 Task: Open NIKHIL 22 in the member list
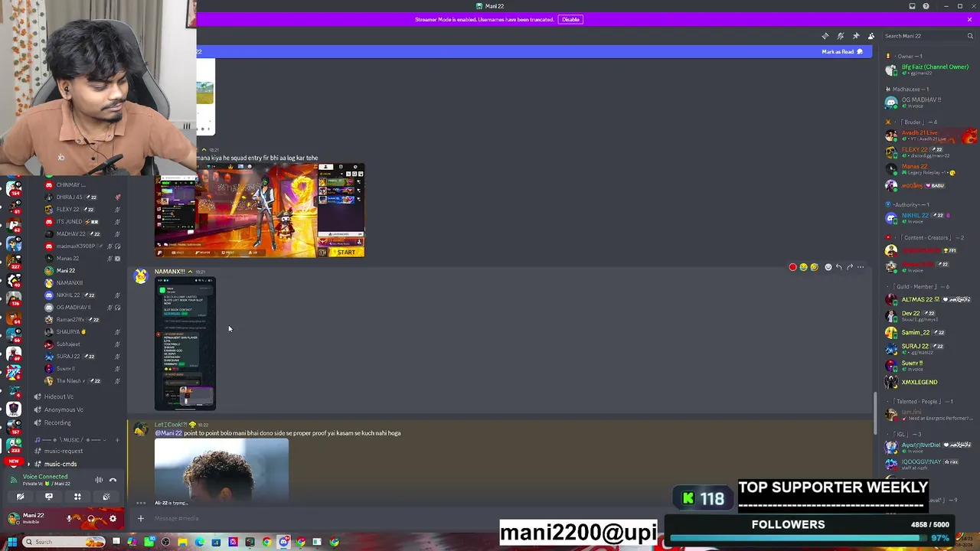pyautogui.click(x=929, y=218)
